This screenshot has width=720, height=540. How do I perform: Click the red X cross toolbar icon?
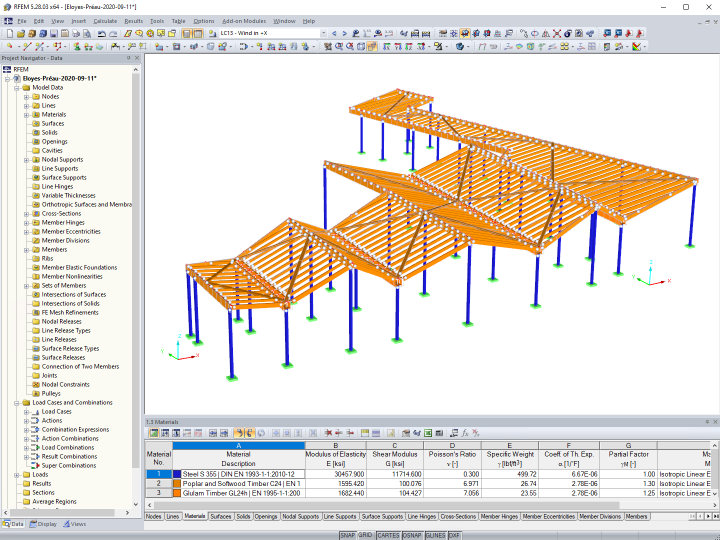pos(557,34)
